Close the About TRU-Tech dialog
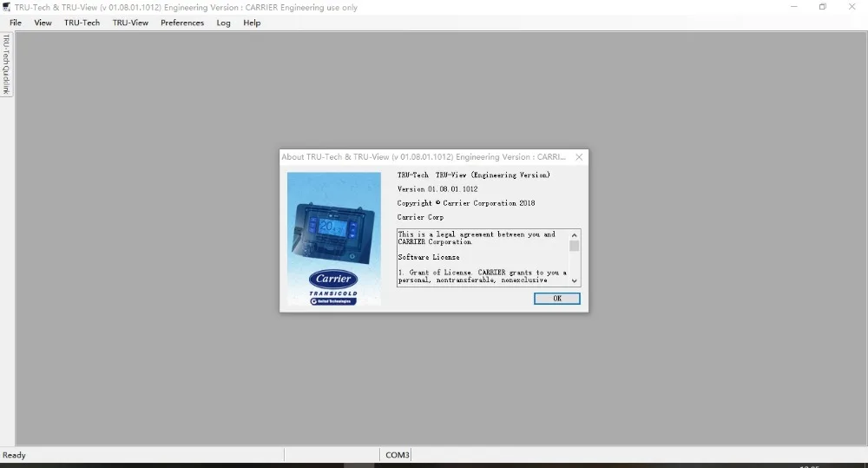Image resolution: width=868 pixels, height=468 pixels. pyautogui.click(x=579, y=157)
